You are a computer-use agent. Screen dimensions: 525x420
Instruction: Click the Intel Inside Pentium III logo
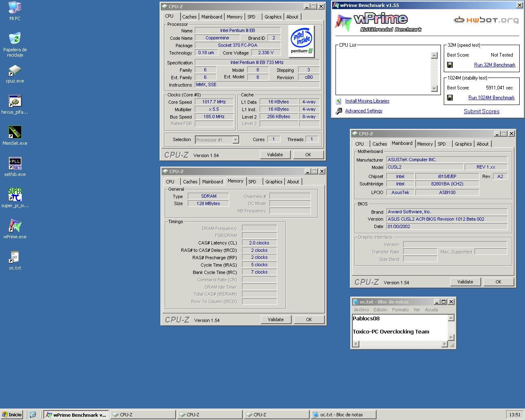[x=302, y=41]
